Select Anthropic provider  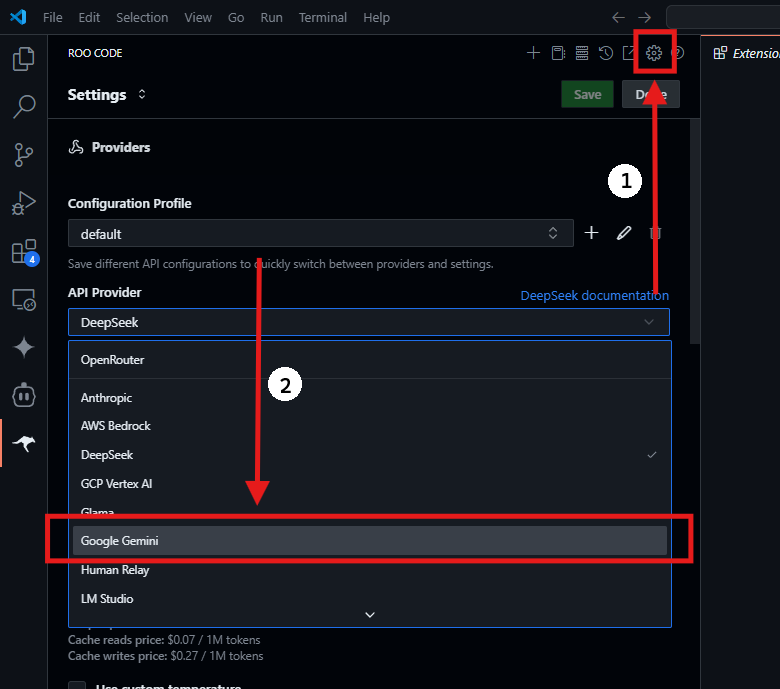point(370,397)
